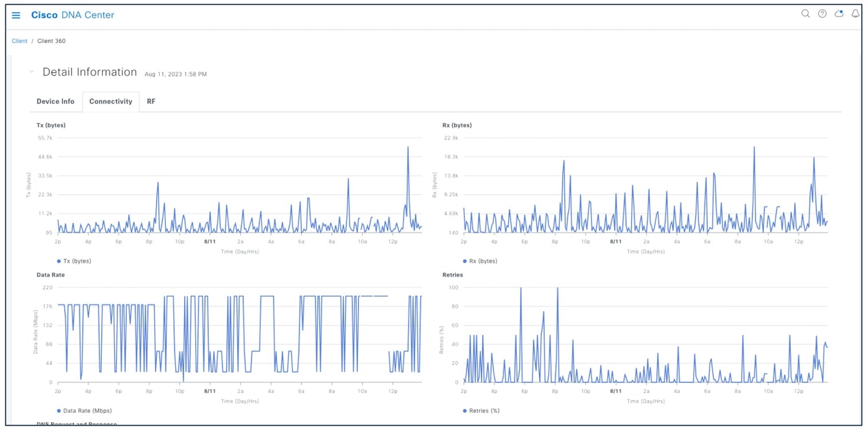Viewport: 868px width, 431px height.
Task: Click the 80 label on Retries chart
Action: click(x=456, y=306)
